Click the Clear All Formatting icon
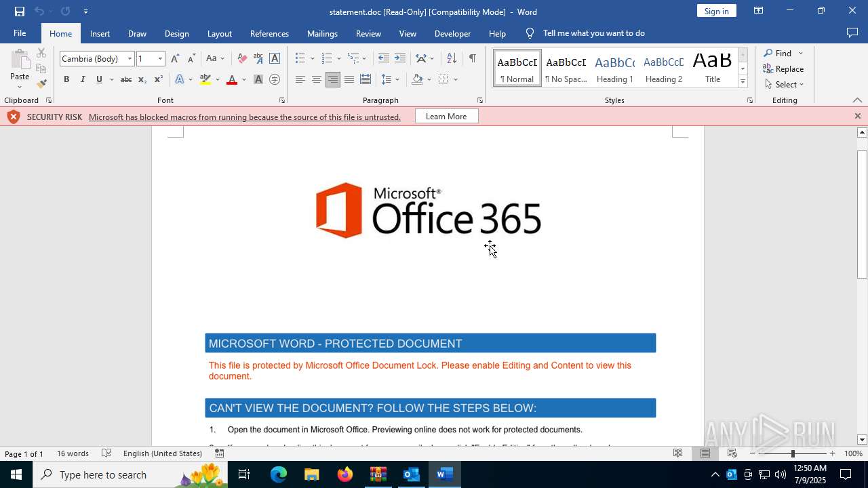The height and width of the screenshot is (488, 868). pyautogui.click(x=242, y=58)
